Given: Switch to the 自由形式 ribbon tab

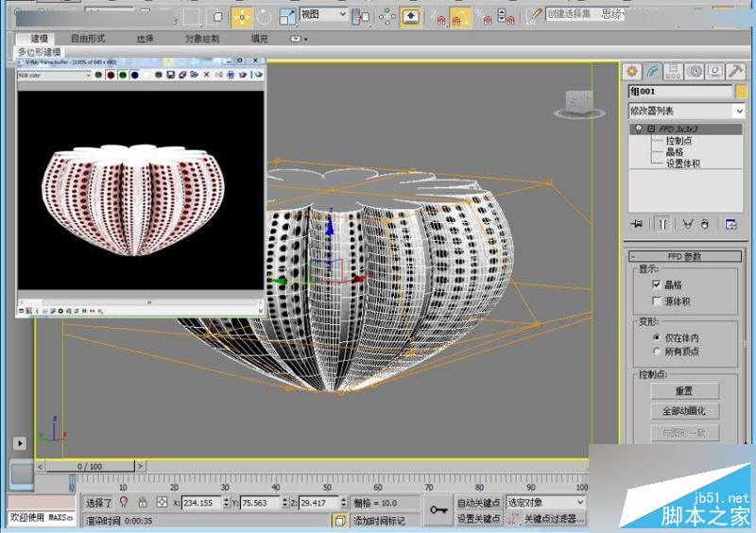Looking at the screenshot, I should 88,39.
